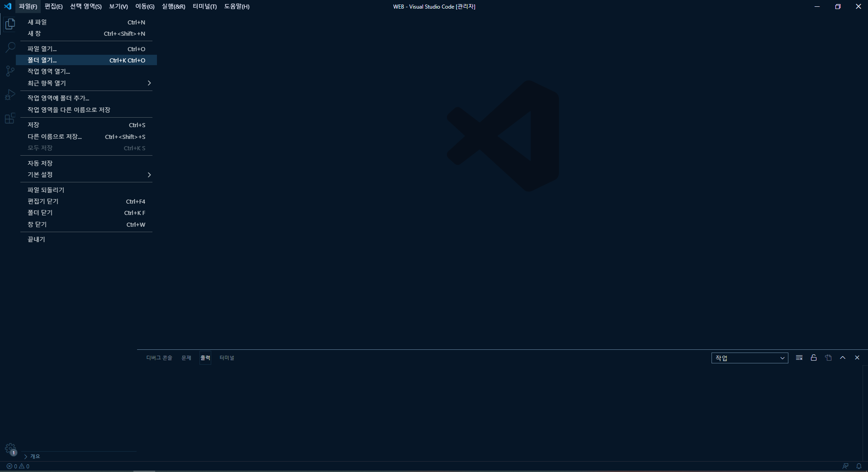Viewport: 868px width, 472px height.
Task: Select 편집기 닫기 menu entry
Action: click(86, 201)
